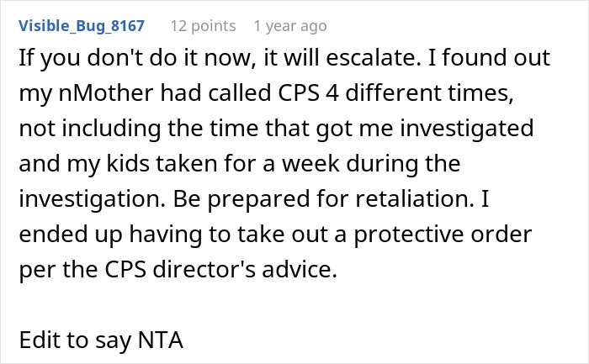The width and height of the screenshot is (589, 364).
Task: Click the phrase If you don't do it now
Action: pos(137,58)
